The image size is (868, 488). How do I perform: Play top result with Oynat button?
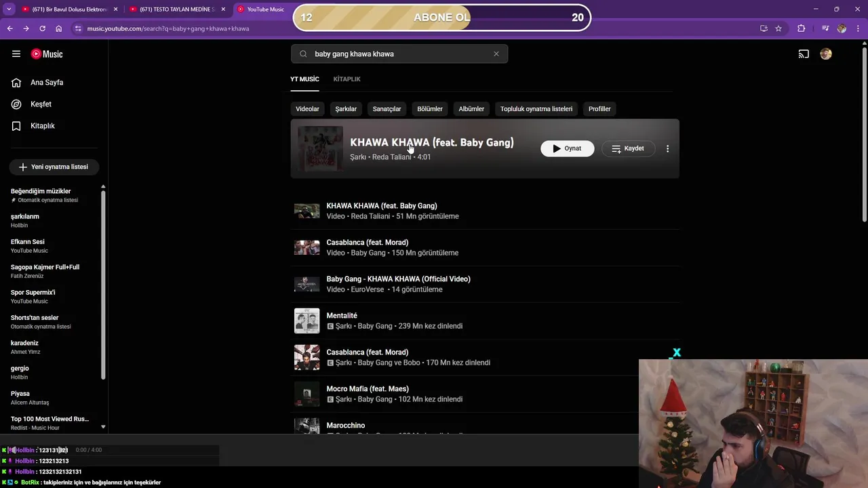pyautogui.click(x=568, y=148)
